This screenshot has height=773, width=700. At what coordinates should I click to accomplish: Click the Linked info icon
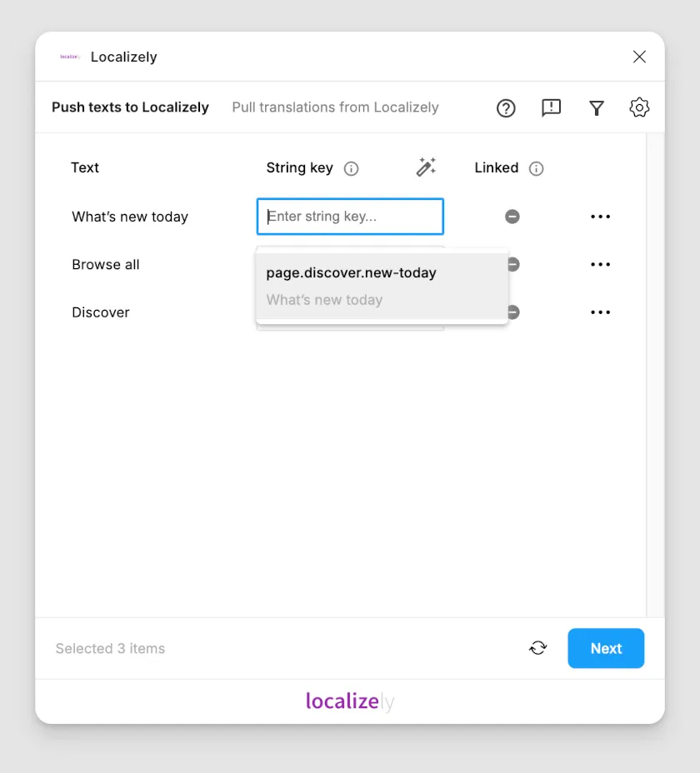536,168
